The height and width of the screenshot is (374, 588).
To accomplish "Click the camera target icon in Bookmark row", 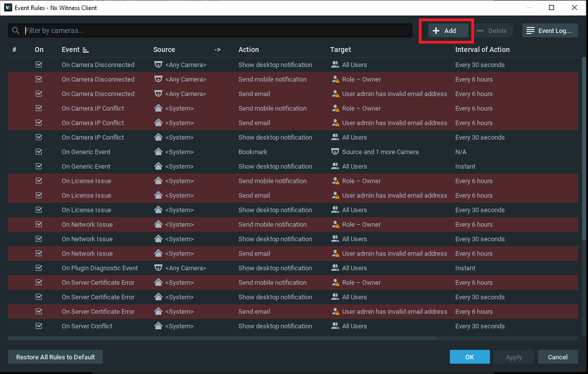I will click(x=335, y=152).
